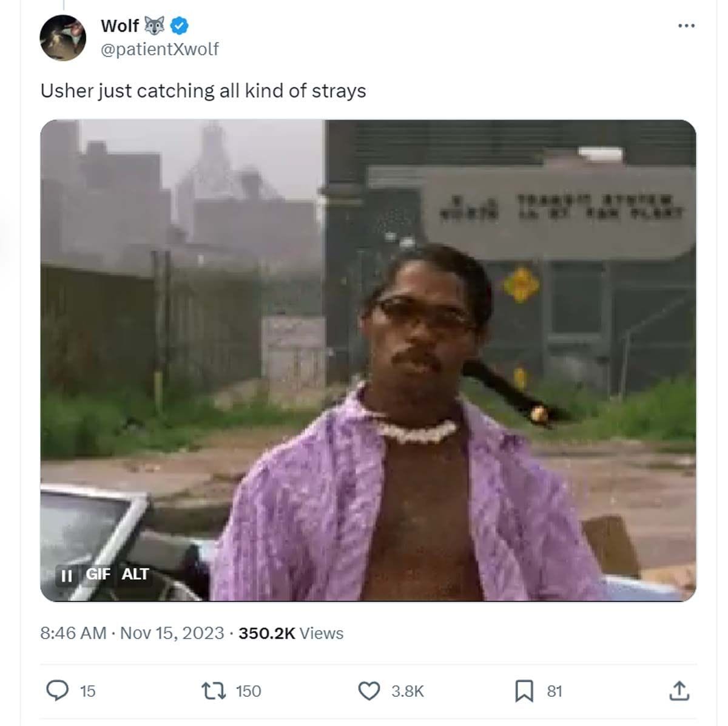Click the 15 replies count
This screenshot has height=726, width=728.
point(88,691)
